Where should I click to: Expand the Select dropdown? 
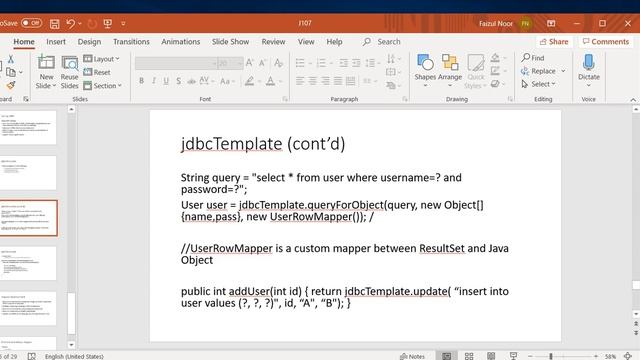[x=539, y=84]
